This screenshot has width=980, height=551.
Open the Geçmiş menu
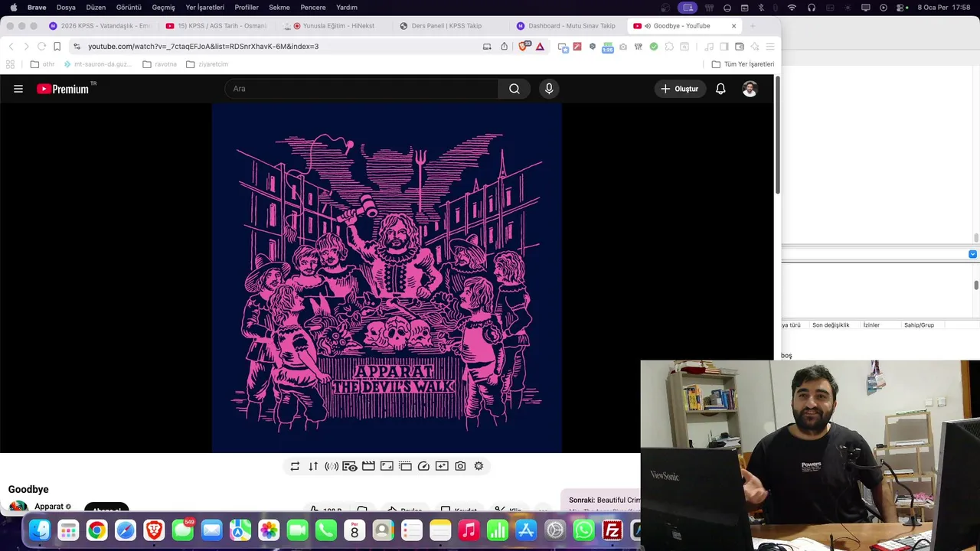pos(163,8)
